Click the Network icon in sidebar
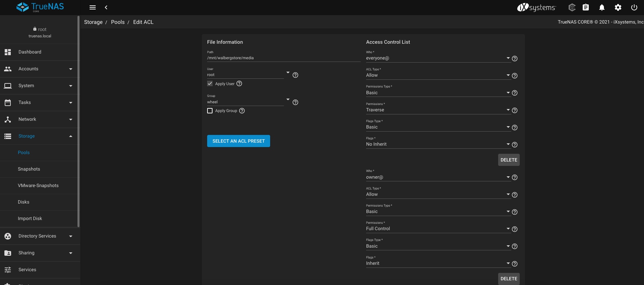 [8, 119]
